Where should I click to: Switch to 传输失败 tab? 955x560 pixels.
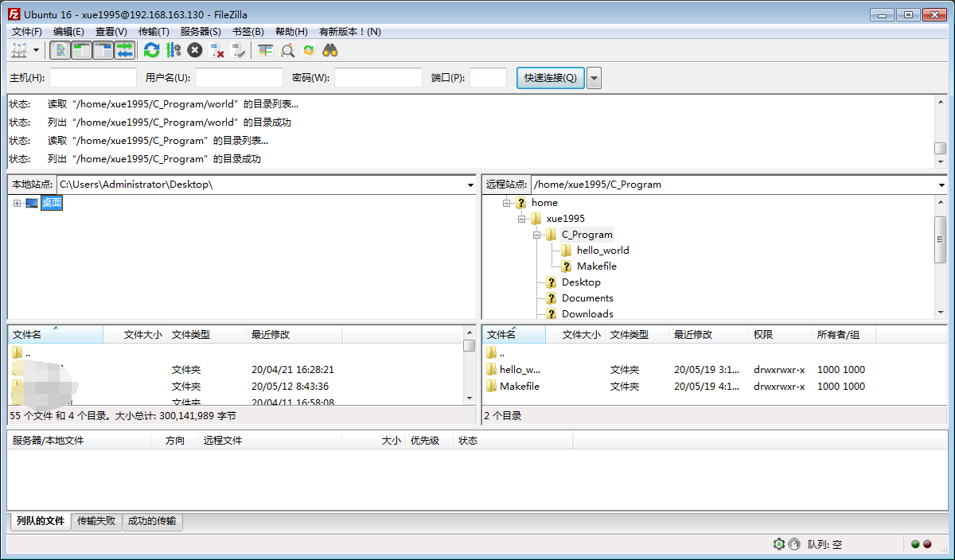click(x=96, y=521)
